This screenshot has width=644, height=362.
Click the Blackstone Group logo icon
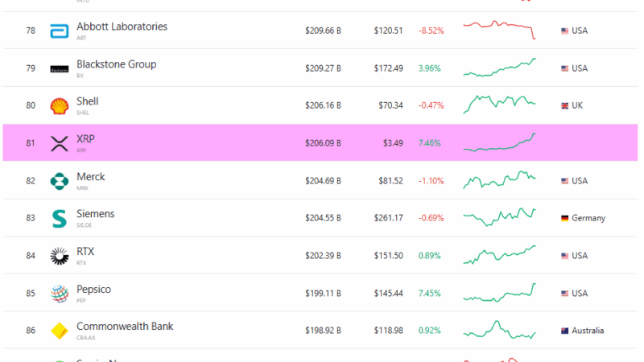click(59, 69)
